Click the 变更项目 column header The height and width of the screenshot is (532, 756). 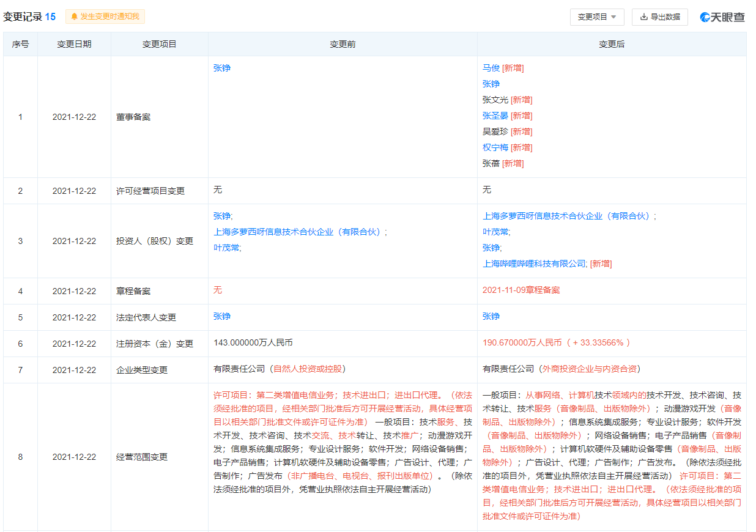(x=159, y=44)
